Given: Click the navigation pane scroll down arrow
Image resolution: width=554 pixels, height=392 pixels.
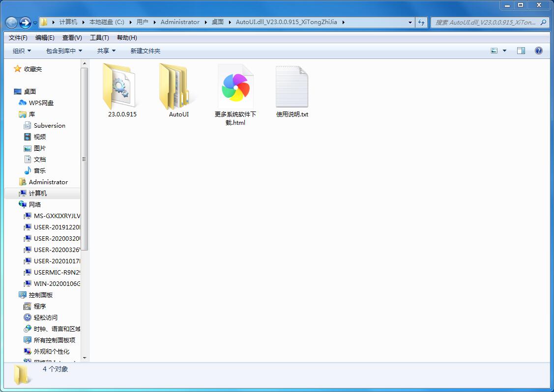Looking at the screenshot, I should [85, 358].
